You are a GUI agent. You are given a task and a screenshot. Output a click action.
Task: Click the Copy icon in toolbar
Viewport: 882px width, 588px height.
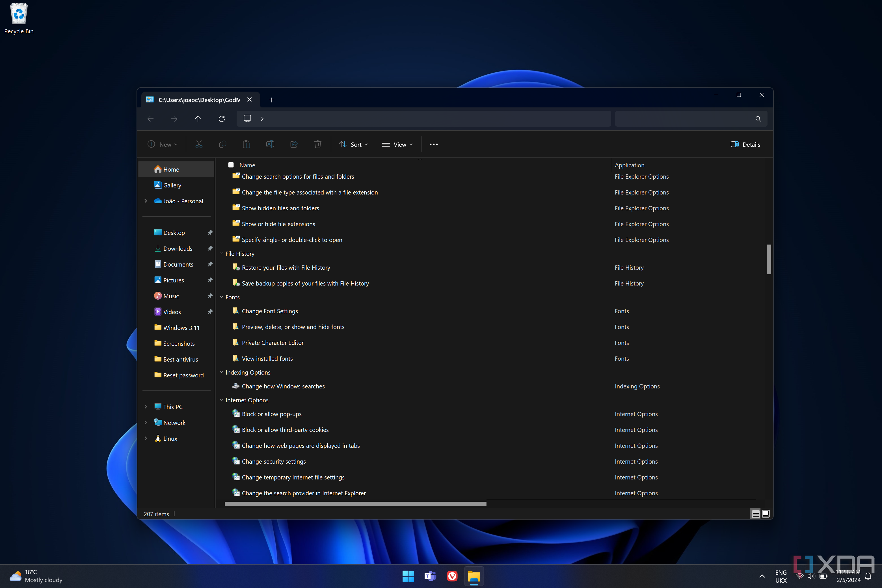(222, 144)
